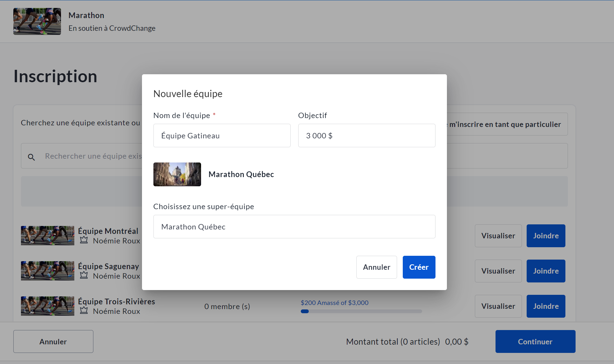Click Trois-Rivières fundraising progress bar

click(361, 311)
